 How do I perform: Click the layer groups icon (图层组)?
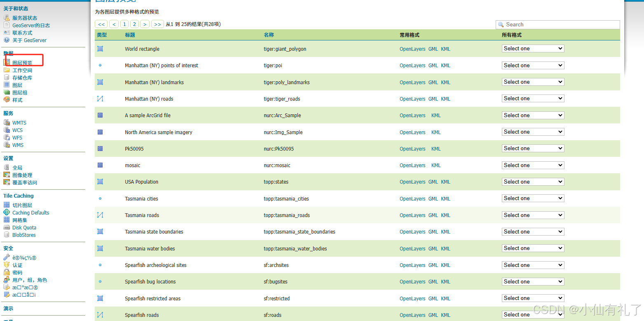(x=7, y=92)
